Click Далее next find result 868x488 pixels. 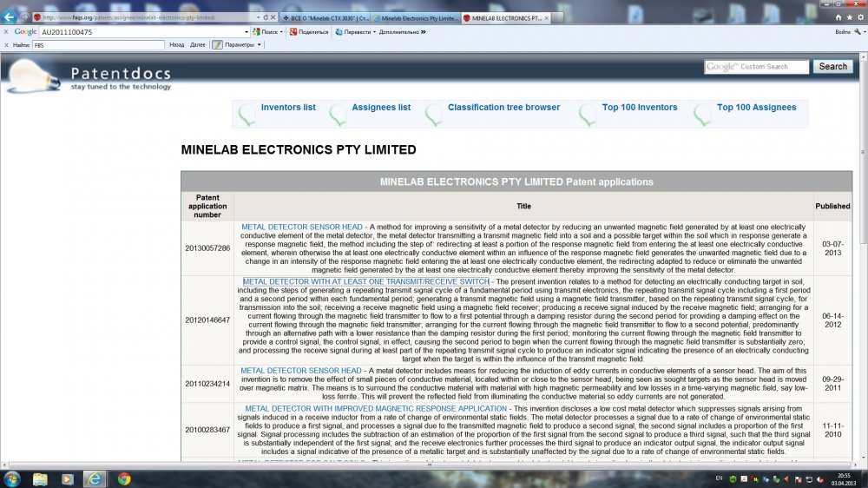198,45
